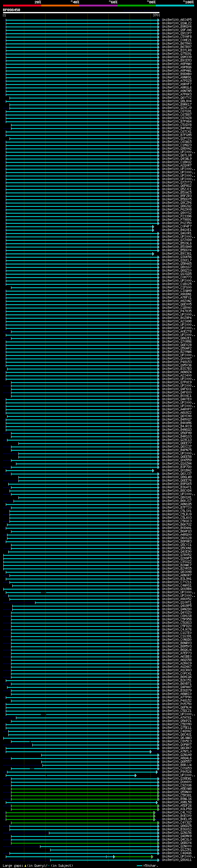This screenshot has width=197, height=868.
Task: Select the UniRef100_Q6JWW3 label
Action: 177,737
